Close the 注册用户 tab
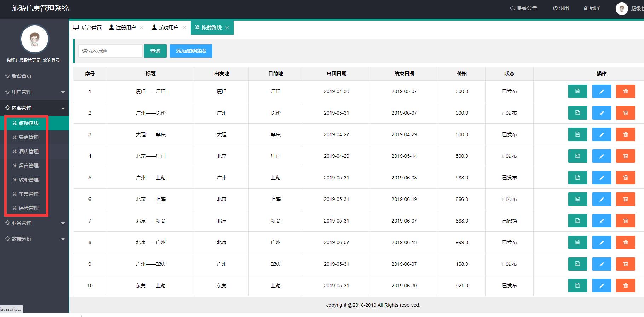This screenshot has height=317, width=644. (142, 28)
